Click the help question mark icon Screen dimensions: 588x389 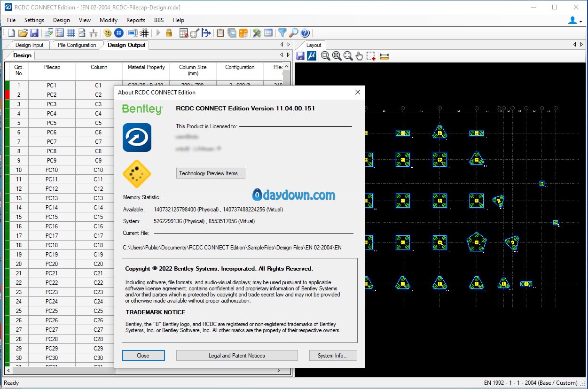point(305,33)
